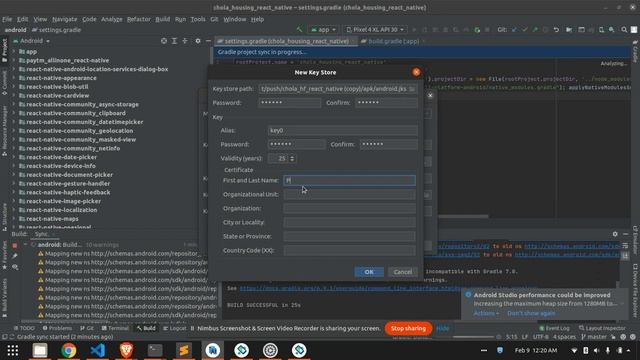Click Expand All in Project panel
640x360 pixels.
tap(174, 41)
